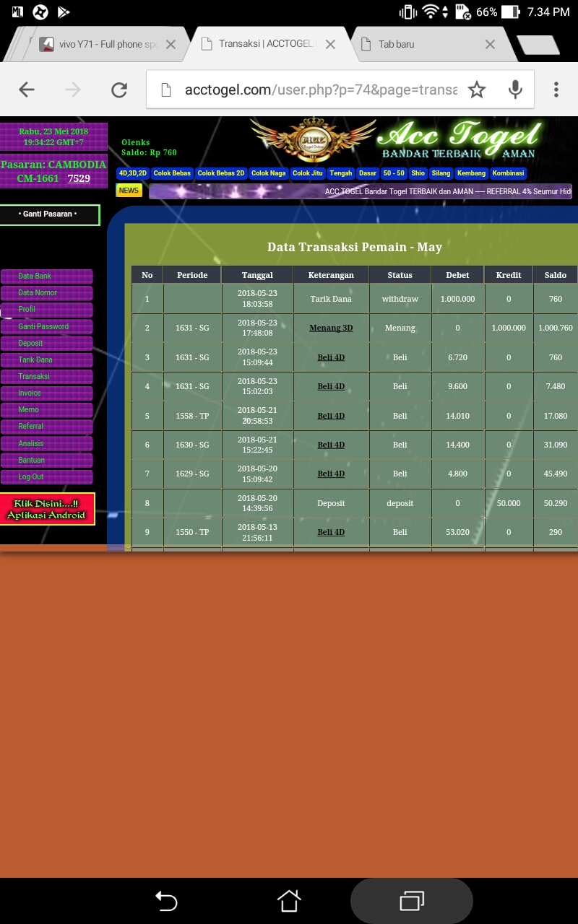Bookmark the page using the star icon

(x=477, y=90)
